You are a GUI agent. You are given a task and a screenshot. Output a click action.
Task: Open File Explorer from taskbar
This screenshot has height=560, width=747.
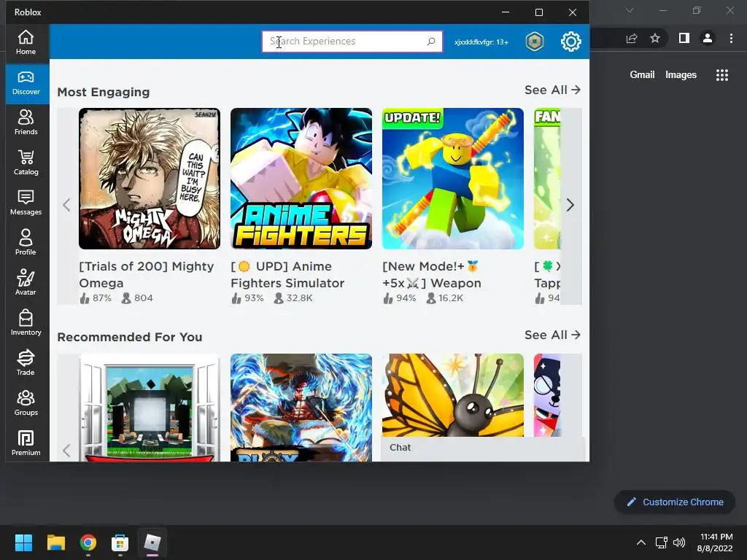coord(55,542)
